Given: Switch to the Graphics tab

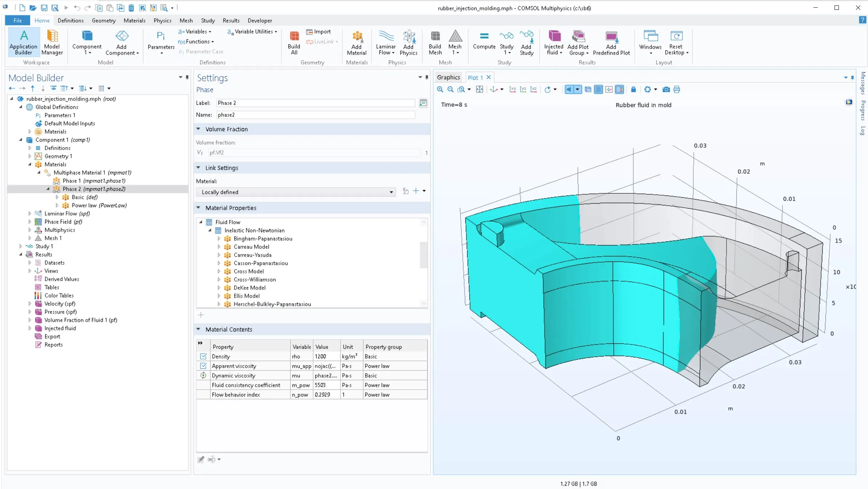Looking at the screenshot, I should click(x=448, y=78).
